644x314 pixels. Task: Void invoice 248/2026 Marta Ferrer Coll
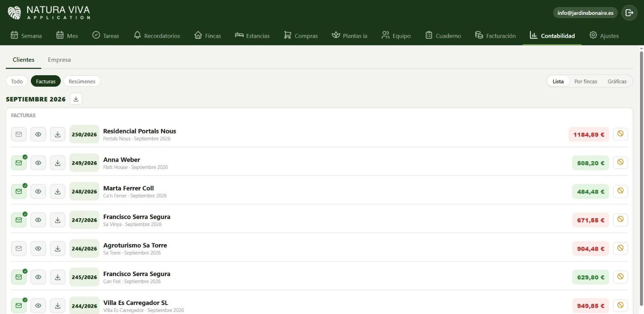coord(620,191)
